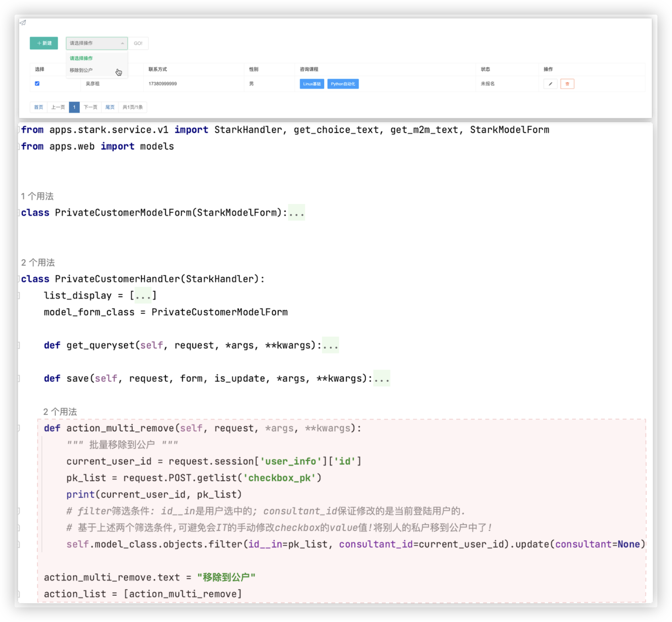Expand the folded PrivateCustomerModelForm class body
Image resolution: width=672 pixels, height=622 pixels.
point(296,213)
